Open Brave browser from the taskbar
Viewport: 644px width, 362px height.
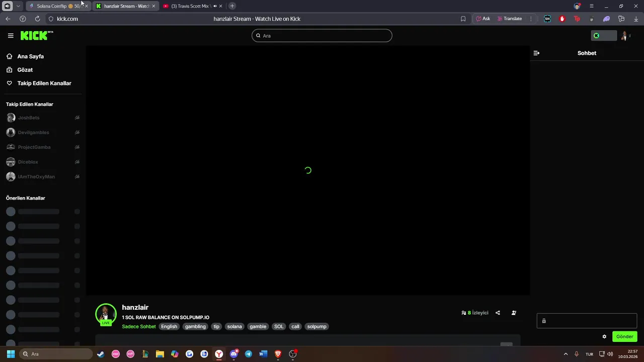[278, 354]
